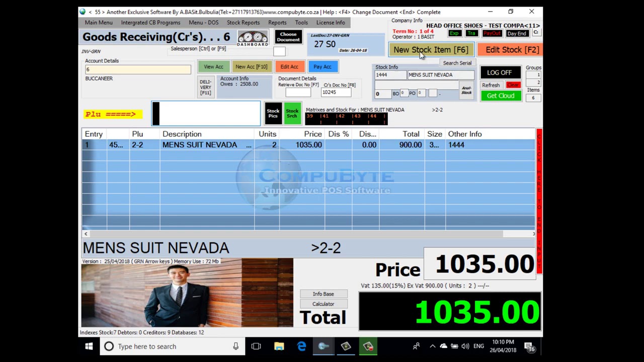The image size is (644, 362).
Task: Open License Info menu
Action: [x=331, y=23]
